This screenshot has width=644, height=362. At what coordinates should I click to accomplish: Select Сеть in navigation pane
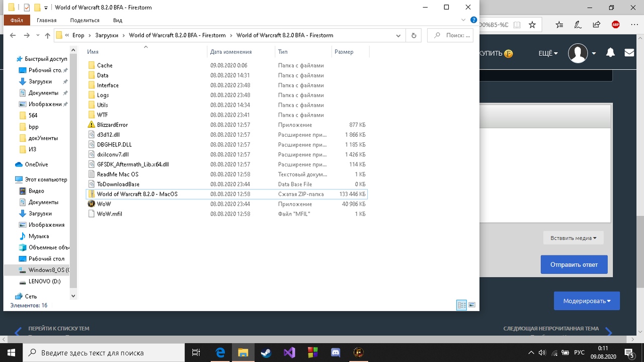point(30,297)
